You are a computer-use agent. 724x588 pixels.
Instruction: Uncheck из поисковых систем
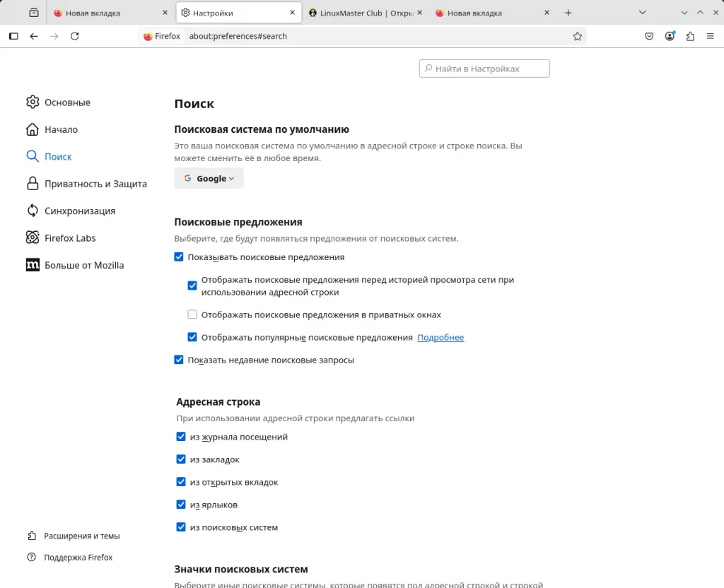181,527
